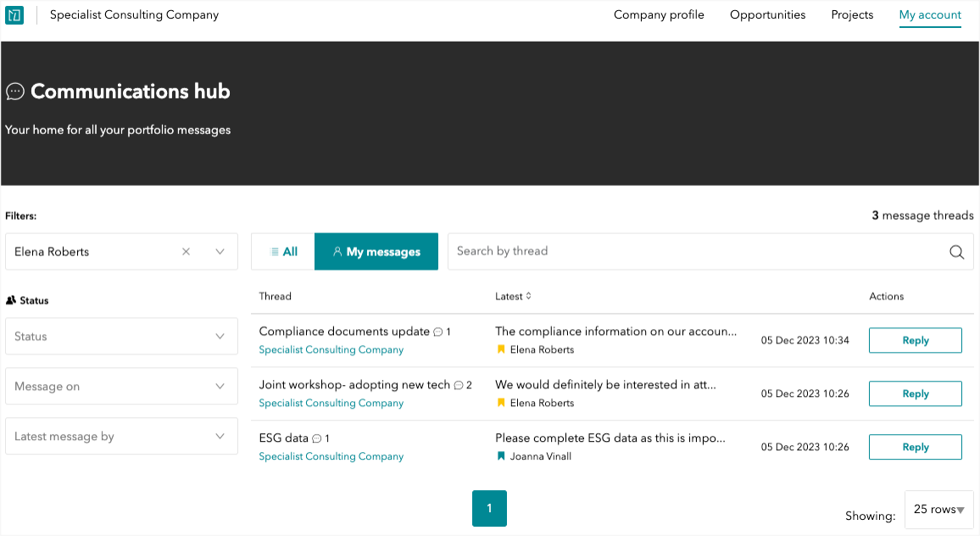Click the comment count icon beside Joint workshop thread
Image resolution: width=980 pixels, height=536 pixels.
pyautogui.click(x=459, y=385)
